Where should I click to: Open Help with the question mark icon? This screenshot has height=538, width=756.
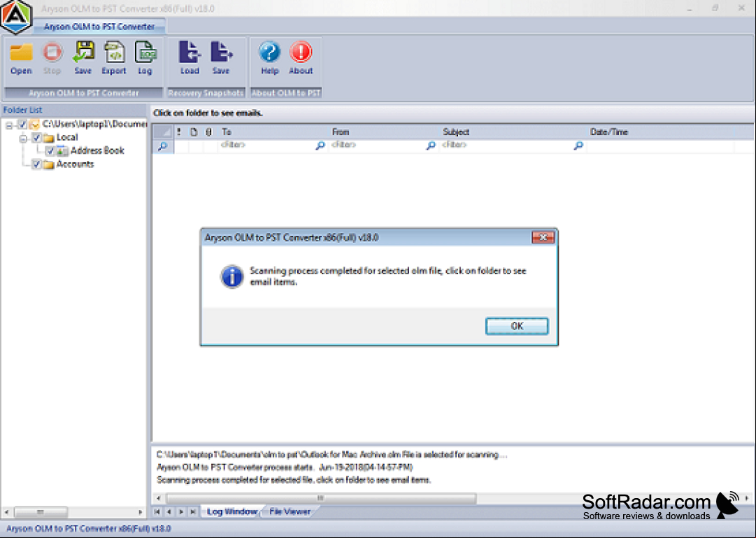pyautogui.click(x=269, y=58)
